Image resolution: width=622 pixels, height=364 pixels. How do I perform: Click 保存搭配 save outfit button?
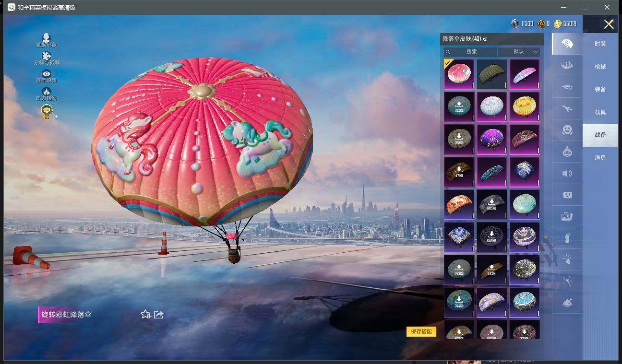click(421, 331)
